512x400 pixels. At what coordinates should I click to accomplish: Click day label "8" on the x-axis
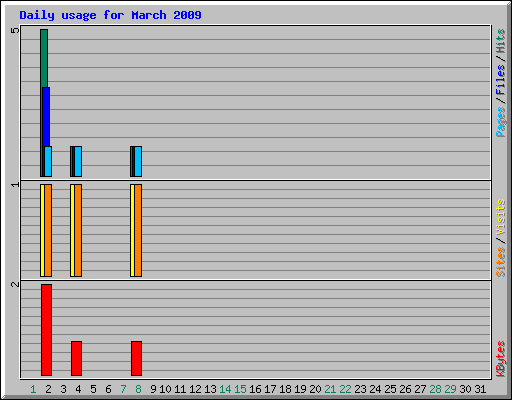pyautogui.click(x=138, y=389)
